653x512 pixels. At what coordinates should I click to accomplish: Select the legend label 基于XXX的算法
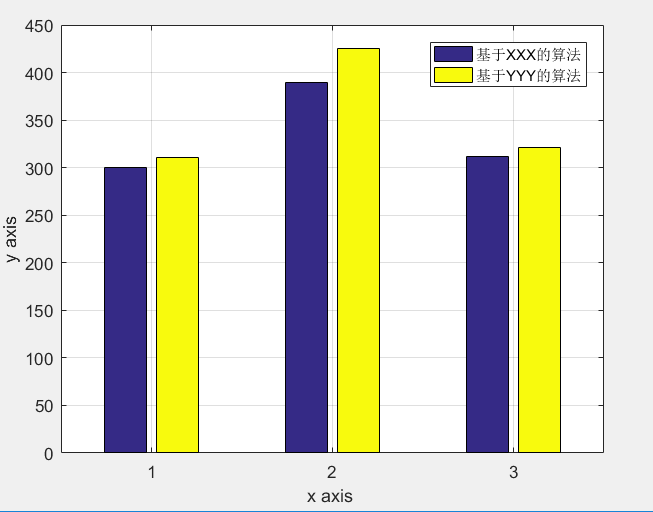(528, 55)
